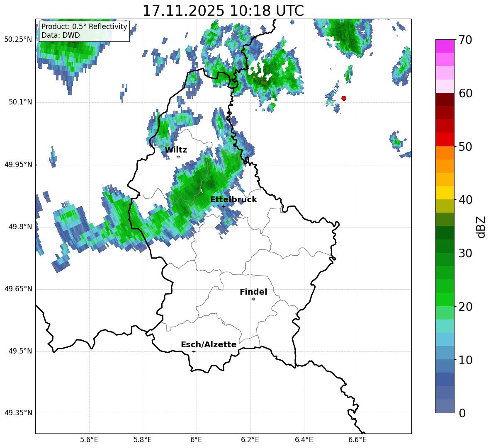491x448 pixels.
Task: Select the Ettelbruck city label
Action: pos(233,200)
